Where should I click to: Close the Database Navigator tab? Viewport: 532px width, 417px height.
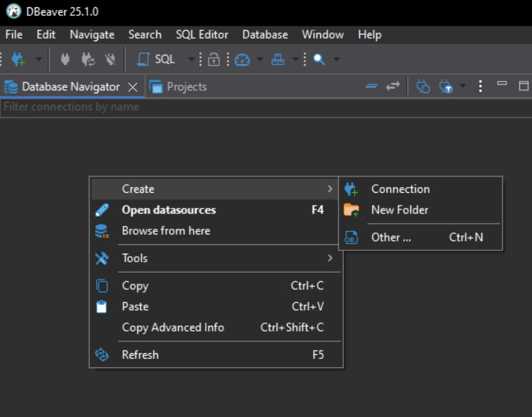coord(133,87)
